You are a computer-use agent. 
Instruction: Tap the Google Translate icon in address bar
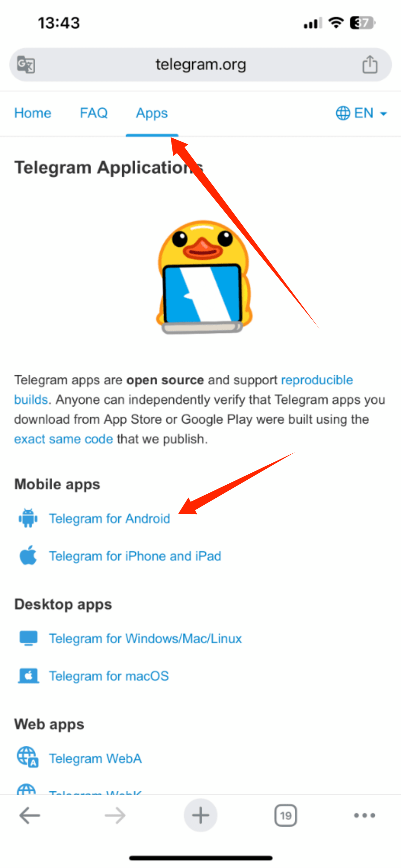pos(26,64)
